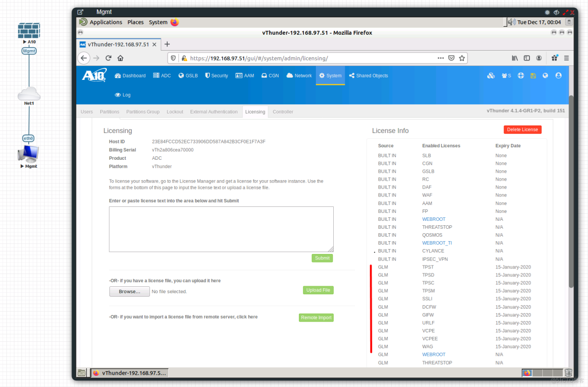Open the Network menu
The width and height of the screenshot is (588, 387).
coord(299,76)
